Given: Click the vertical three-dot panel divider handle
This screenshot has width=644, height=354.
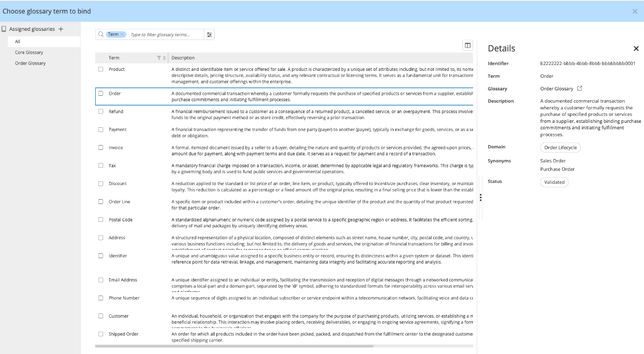Looking at the screenshot, I should [x=481, y=197].
